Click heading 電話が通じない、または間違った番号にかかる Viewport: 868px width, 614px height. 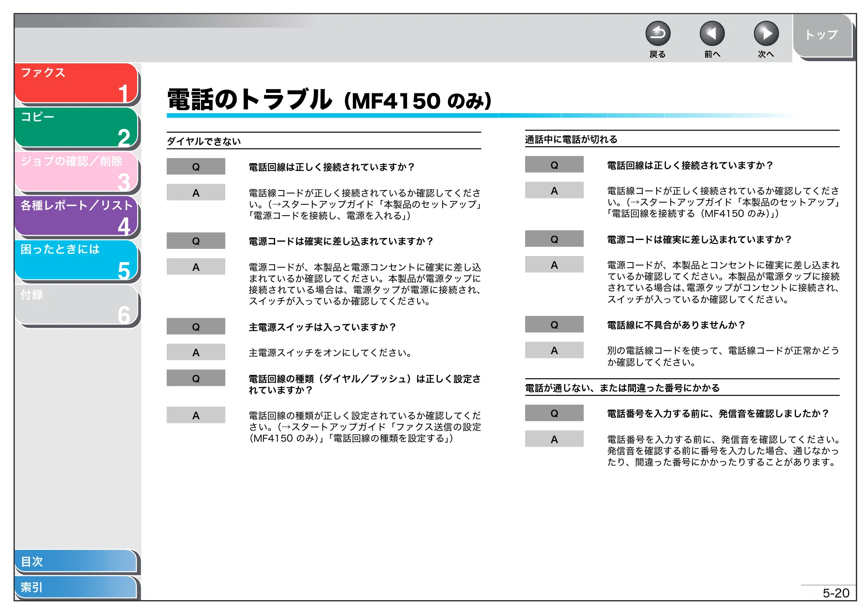(622, 388)
